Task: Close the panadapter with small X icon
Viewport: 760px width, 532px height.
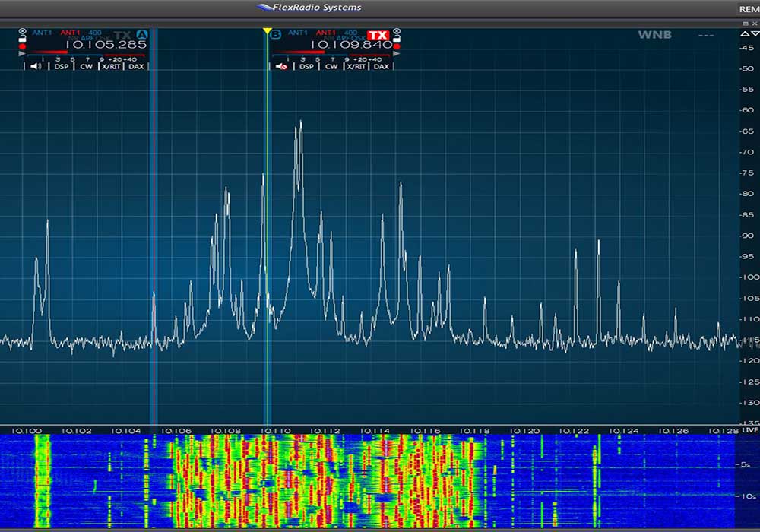Action: [755, 24]
